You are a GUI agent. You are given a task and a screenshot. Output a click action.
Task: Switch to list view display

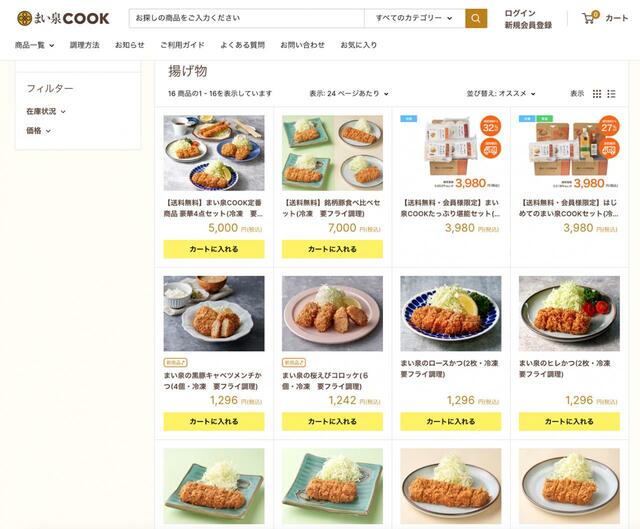(611, 94)
